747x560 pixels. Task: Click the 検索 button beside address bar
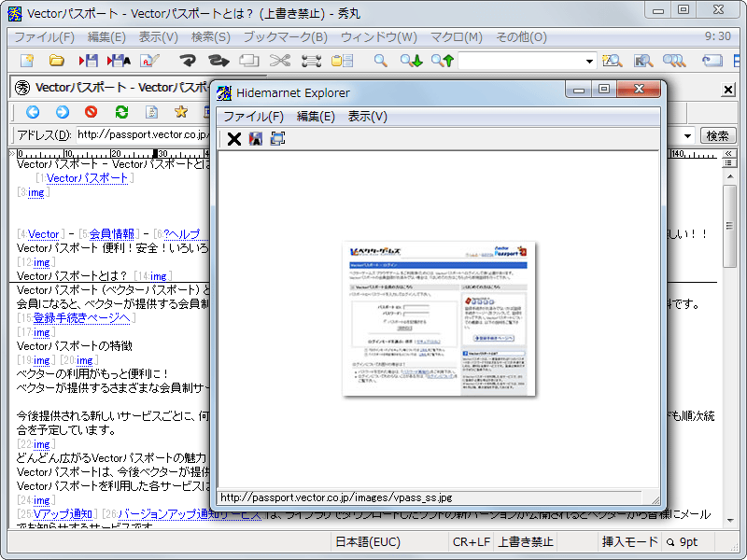717,135
